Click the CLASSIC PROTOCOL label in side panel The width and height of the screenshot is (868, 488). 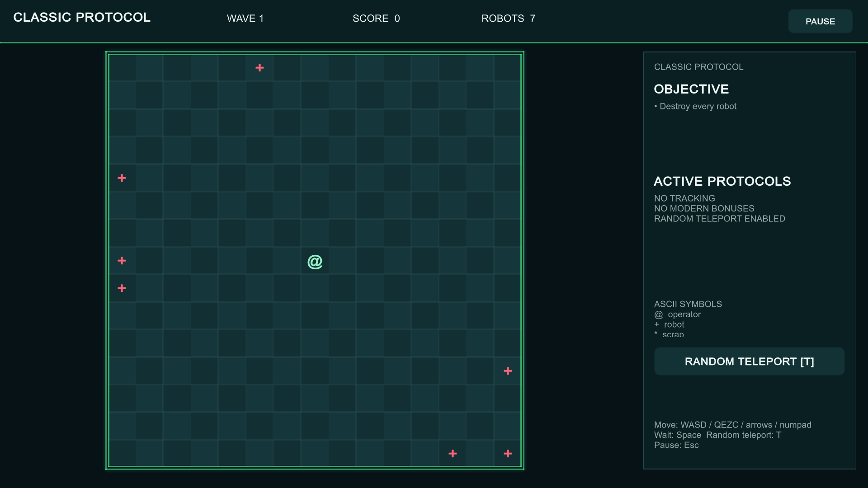pos(698,67)
